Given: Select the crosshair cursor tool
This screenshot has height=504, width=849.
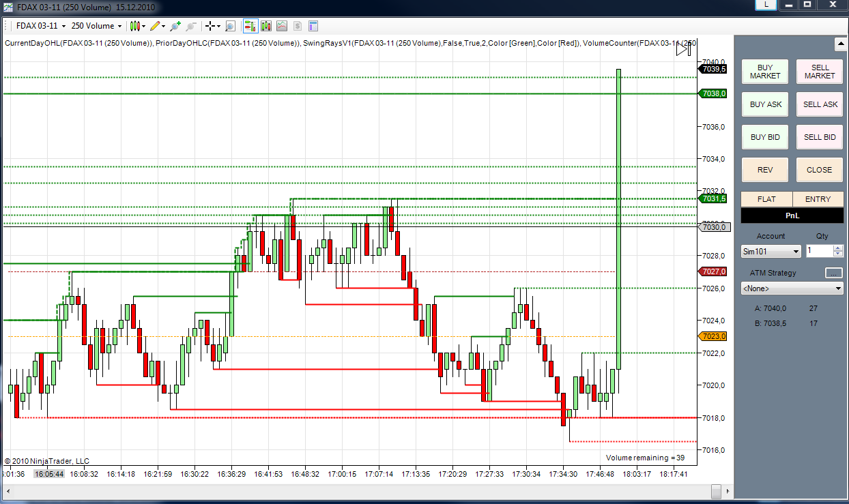Looking at the screenshot, I should (x=210, y=26).
